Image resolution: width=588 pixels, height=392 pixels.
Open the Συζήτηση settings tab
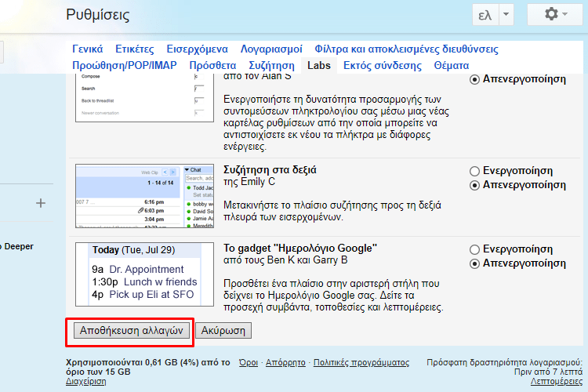pos(271,65)
